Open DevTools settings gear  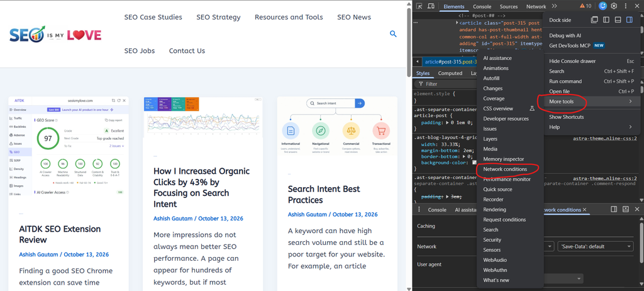(x=614, y=6)
